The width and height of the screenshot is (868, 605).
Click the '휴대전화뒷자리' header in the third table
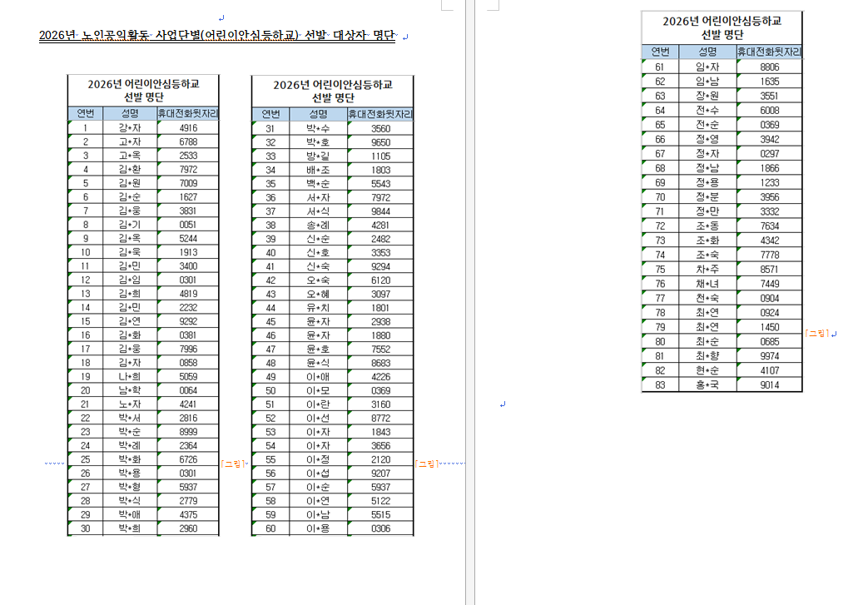point(769,52)
